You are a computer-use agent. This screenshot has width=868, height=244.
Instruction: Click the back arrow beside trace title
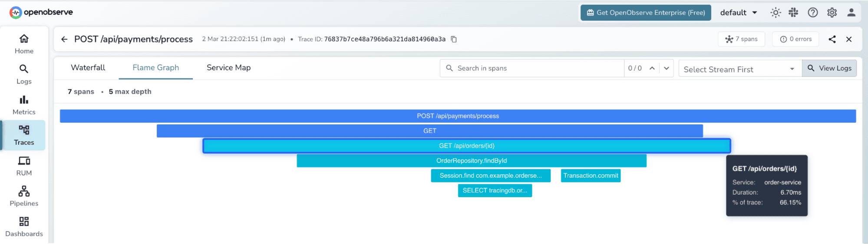(64, 39)
